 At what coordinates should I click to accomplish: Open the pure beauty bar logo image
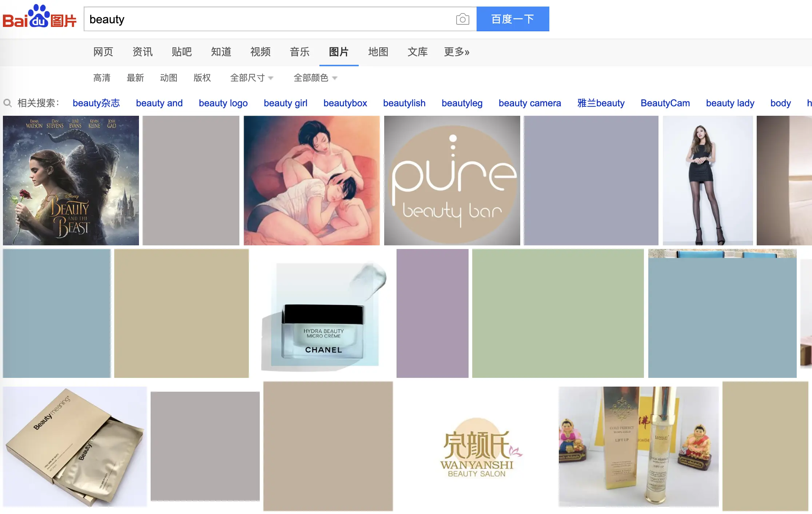click(x=452, y=181)
